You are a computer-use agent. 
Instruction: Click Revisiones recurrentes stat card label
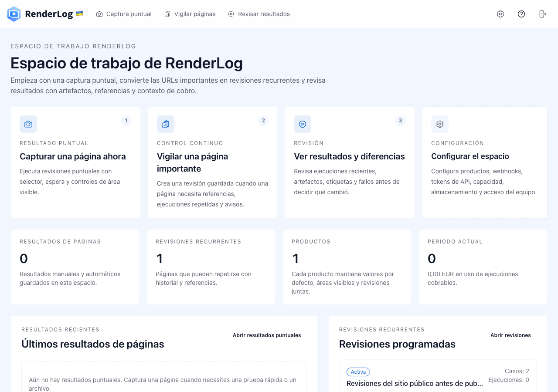point(198,242)
